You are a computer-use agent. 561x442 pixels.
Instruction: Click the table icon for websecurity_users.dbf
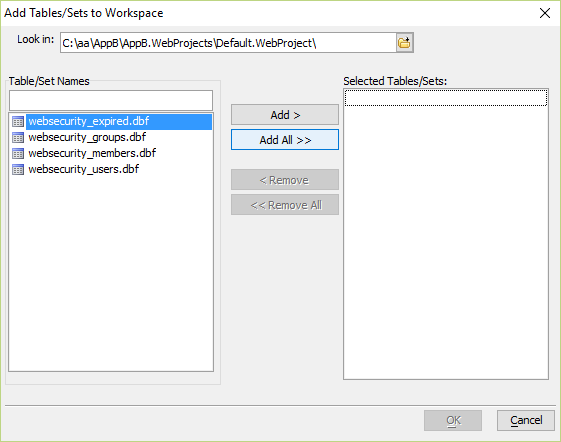(x=18, y=169)
